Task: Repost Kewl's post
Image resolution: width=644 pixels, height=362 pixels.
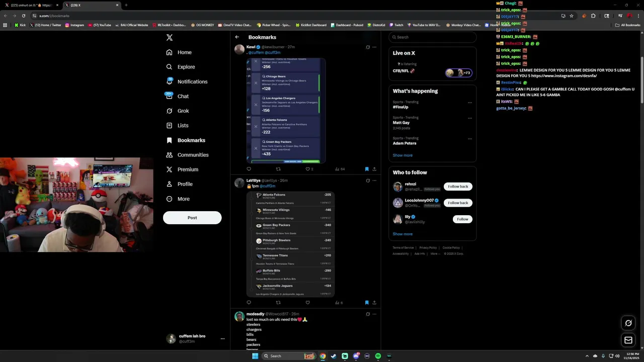Action: click(x=278, y=169)
